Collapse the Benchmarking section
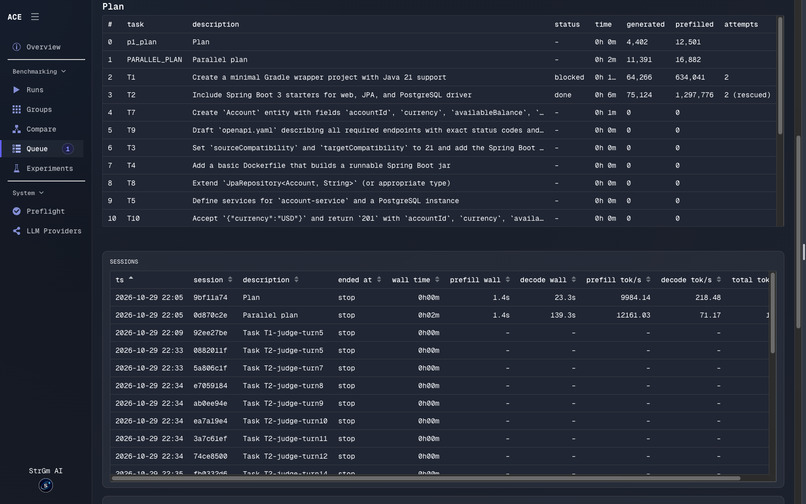Viewport: 806px width, 504px height. [x=39, y=71]
